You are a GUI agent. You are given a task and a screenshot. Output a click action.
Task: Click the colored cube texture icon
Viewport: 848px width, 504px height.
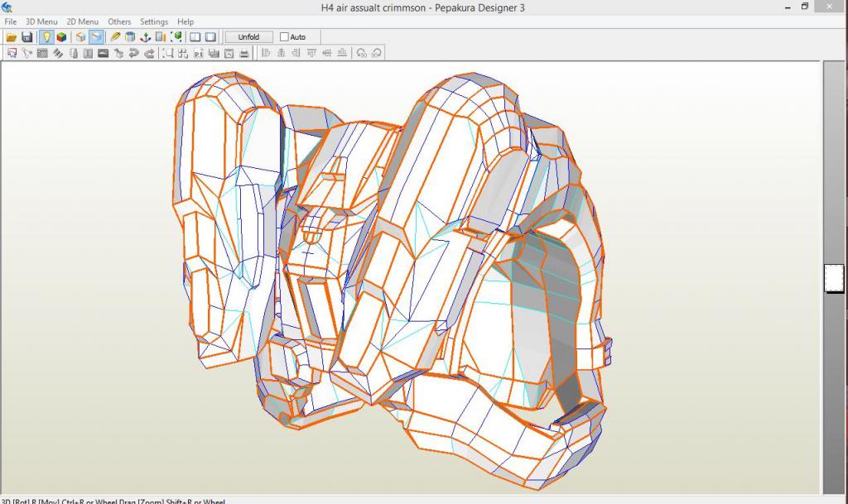(62, 37)
